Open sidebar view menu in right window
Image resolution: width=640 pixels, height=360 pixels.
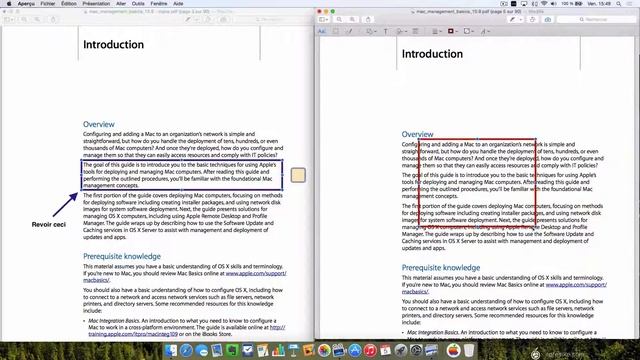point(323,19)
